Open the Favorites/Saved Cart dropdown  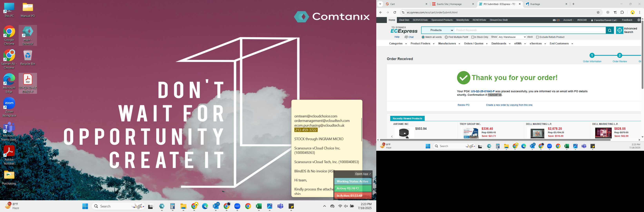click(x=604, y=20)
